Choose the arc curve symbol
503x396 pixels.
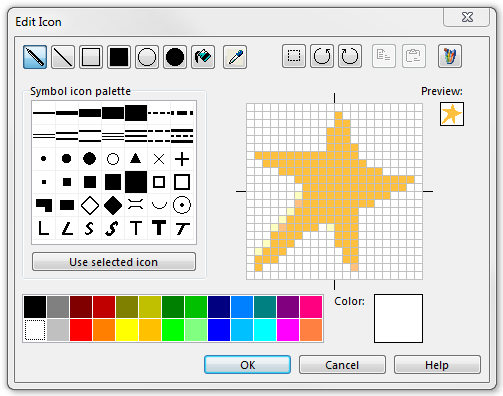(x=159, y=205)
